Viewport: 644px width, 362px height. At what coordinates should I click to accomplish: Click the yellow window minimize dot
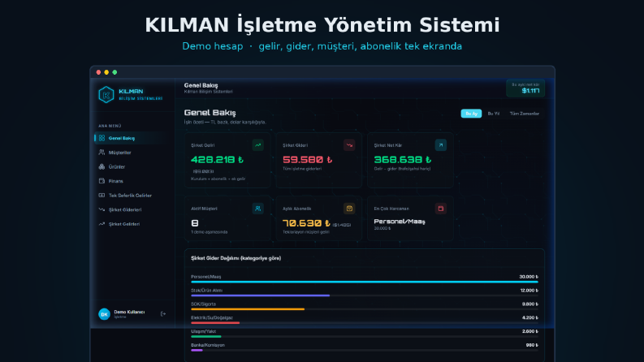pos(106,72)
